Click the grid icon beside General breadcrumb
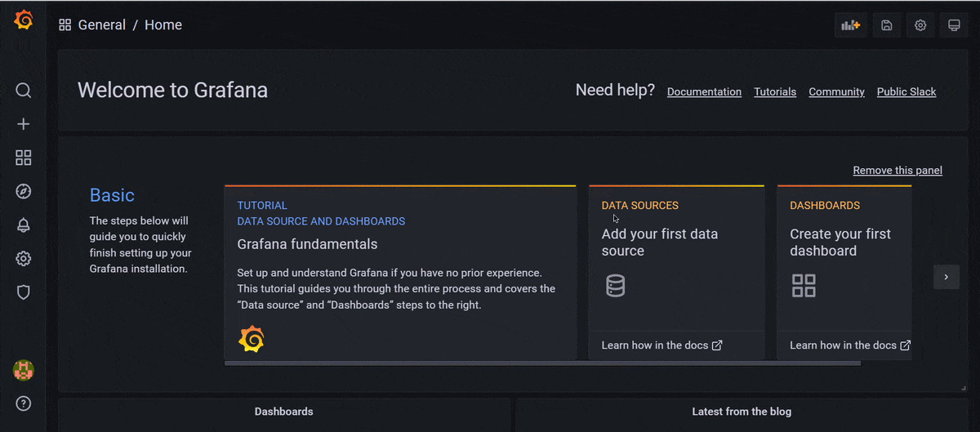This screenshot has height=432, width=980. pos(65,25)
